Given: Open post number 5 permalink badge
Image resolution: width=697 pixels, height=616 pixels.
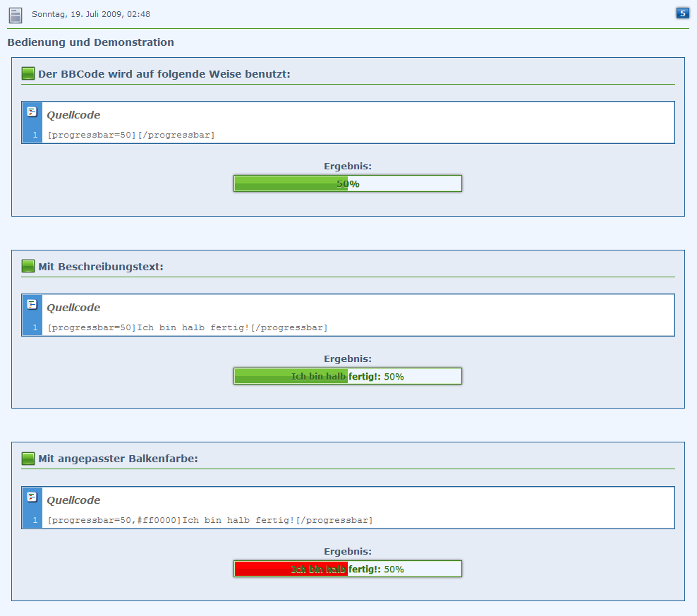Looking at the screenshot, I should pos(682,13).
